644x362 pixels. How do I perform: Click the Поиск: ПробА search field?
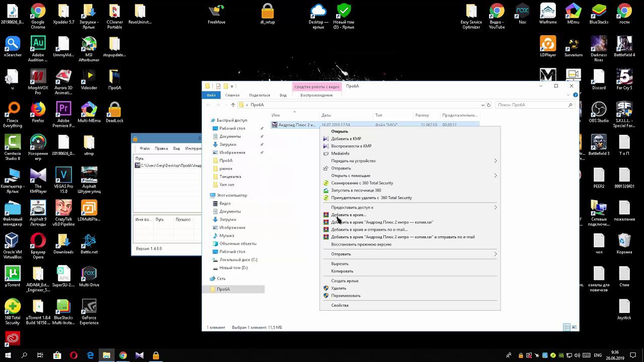[x=534, y=105]
